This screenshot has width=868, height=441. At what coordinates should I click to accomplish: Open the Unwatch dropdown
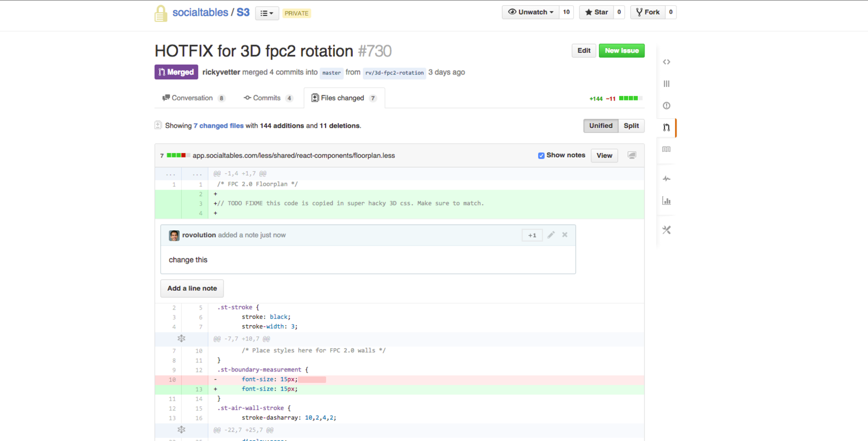(531, 12)
